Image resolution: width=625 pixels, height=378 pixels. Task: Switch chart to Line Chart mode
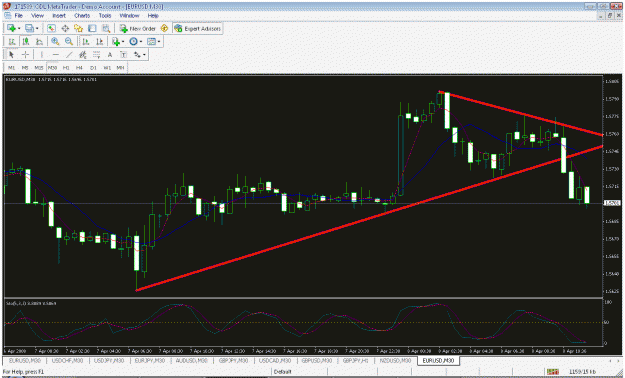39,41
